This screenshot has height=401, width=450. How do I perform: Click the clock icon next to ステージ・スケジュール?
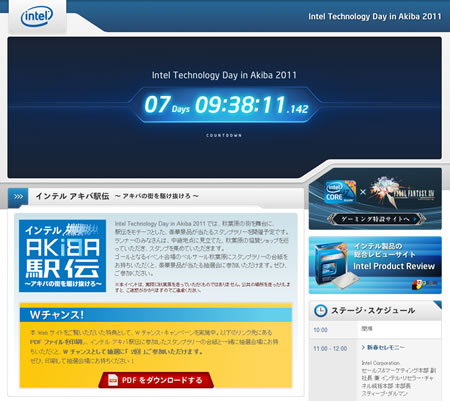point(321,311)
